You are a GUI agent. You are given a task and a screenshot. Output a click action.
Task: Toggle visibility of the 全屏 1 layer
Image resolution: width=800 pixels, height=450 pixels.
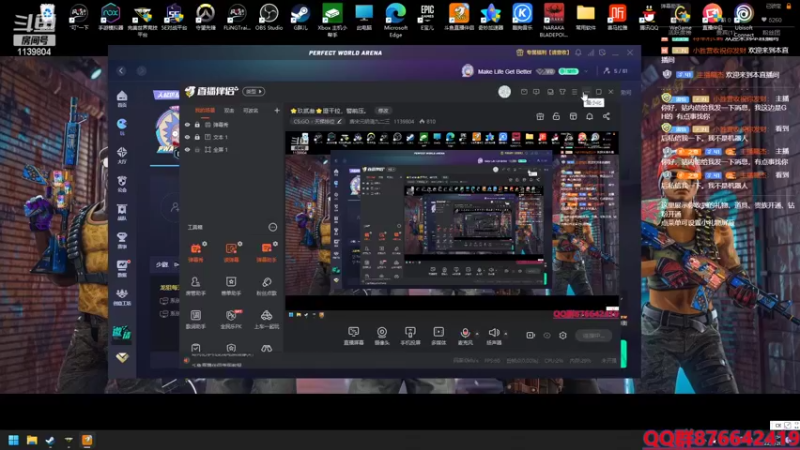pos(187,150)
